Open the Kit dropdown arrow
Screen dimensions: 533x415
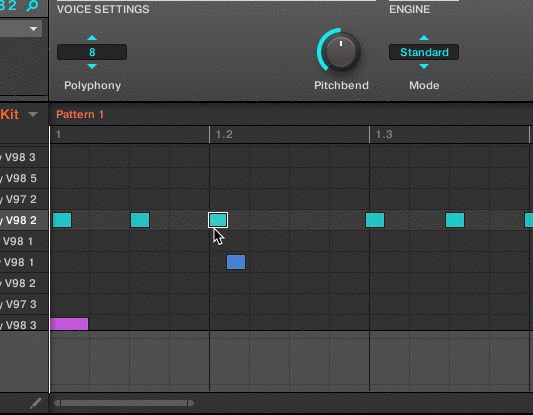point(33,114)
